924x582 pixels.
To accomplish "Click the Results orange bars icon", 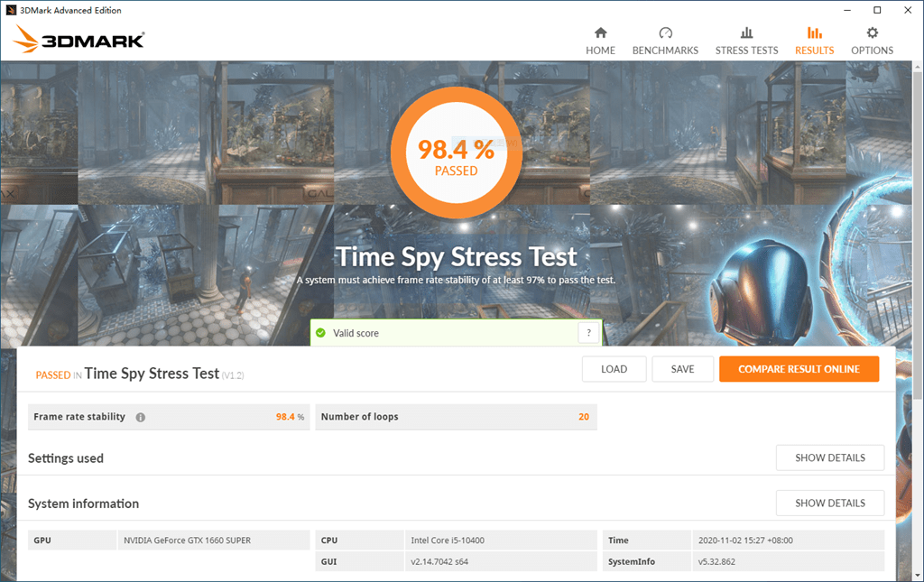I will point(815,32).
